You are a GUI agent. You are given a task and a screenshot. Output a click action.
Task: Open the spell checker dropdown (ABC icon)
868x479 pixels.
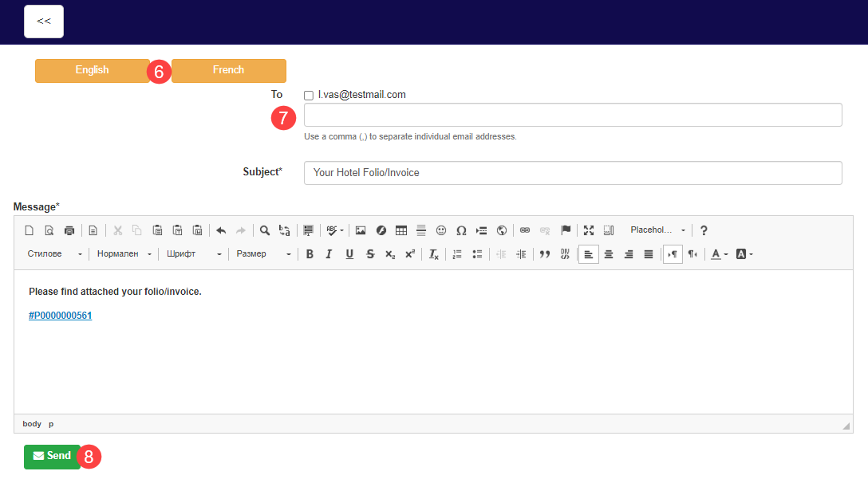click(333, 230)
